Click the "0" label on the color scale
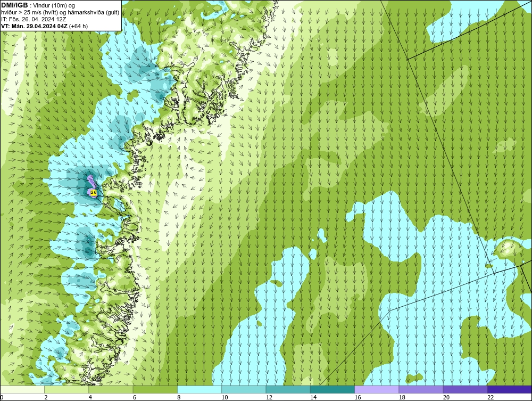Image resolution: width=532 pixels, height=401 pixels. click(x=2, y=397)
